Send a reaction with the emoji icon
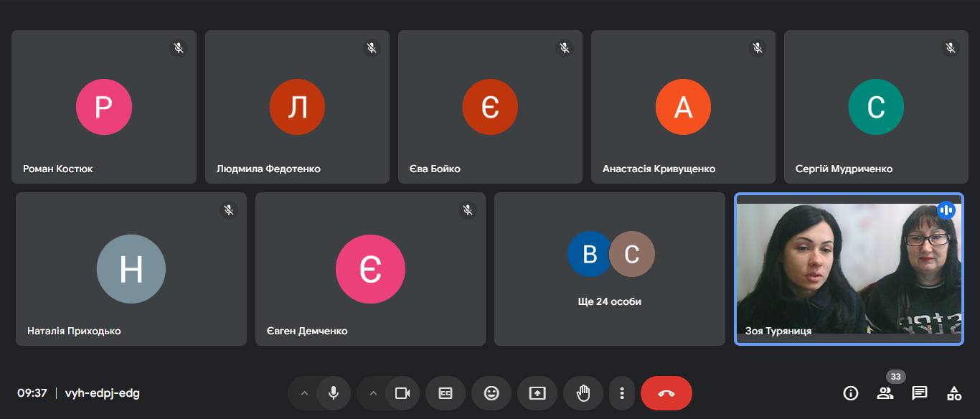This screenshot has width=980, height=419. click(491, 393)
